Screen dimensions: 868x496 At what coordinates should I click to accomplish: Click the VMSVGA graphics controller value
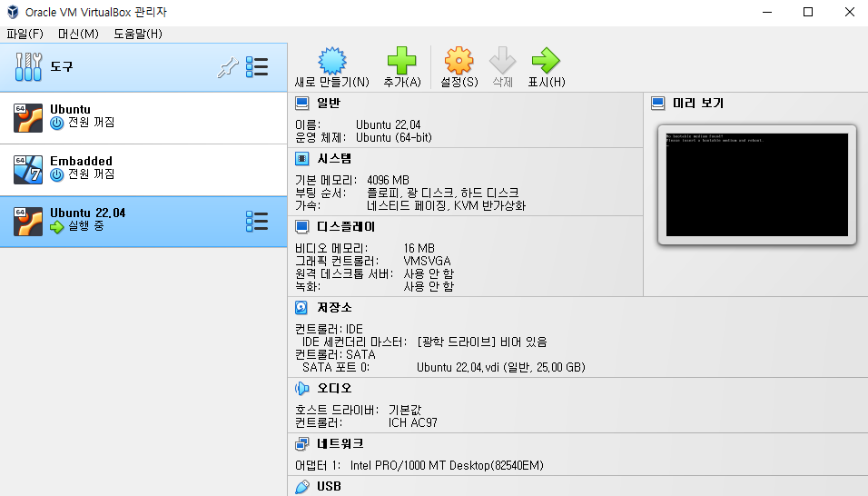pos(427,261)
